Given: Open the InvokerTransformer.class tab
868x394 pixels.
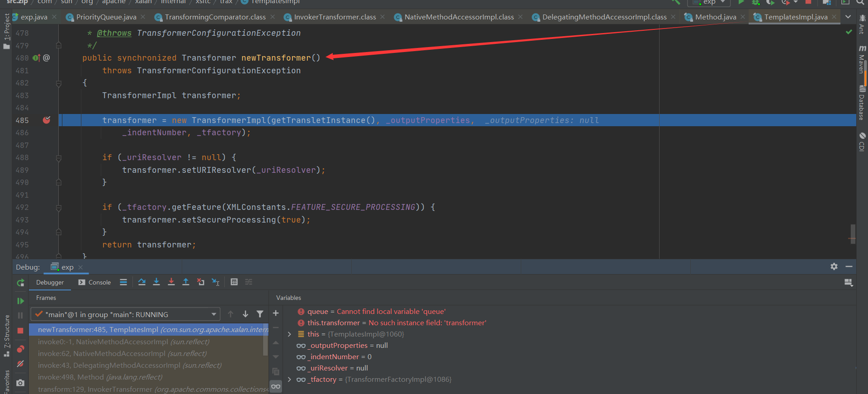Looking at the screenshot, I should (x=335, y=17).
